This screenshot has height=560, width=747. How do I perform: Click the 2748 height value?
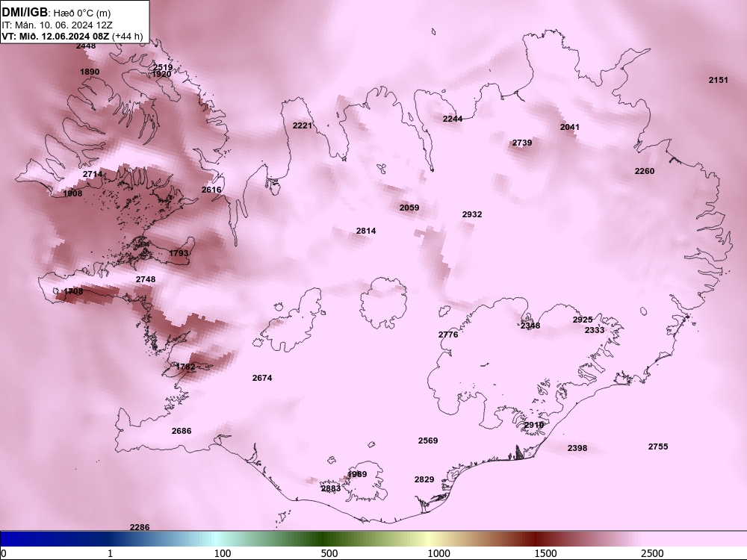point(146,279)
